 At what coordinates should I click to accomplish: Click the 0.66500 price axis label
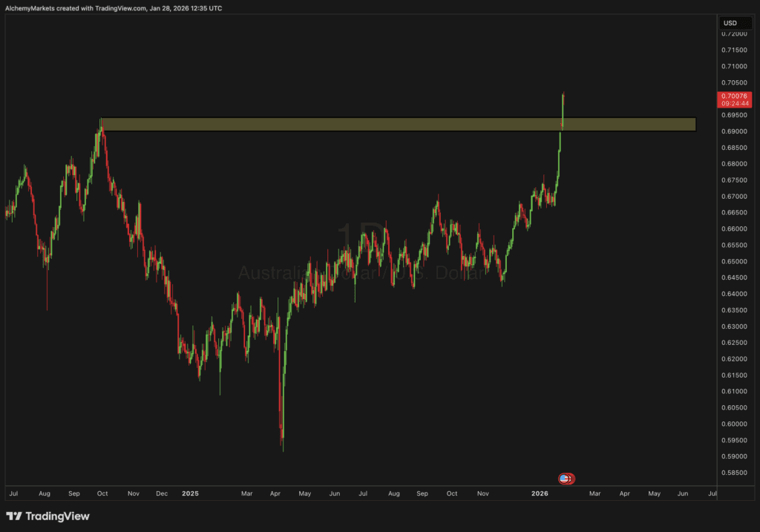[734, 213]
